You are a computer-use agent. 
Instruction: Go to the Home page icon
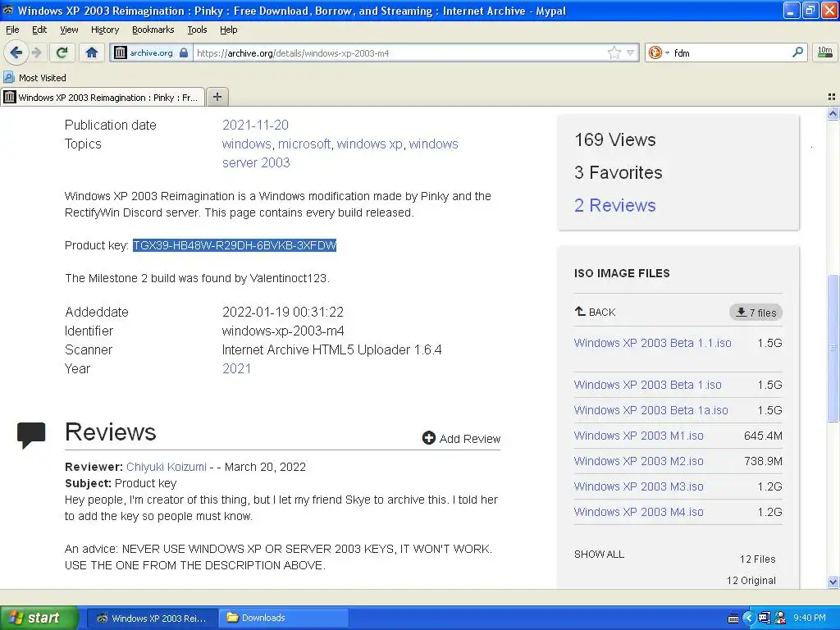click(92, 52)
